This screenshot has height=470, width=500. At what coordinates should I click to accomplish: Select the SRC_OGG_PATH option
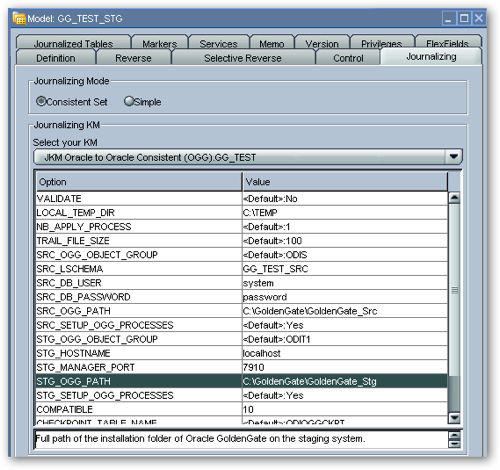click(x=139, y=311)
